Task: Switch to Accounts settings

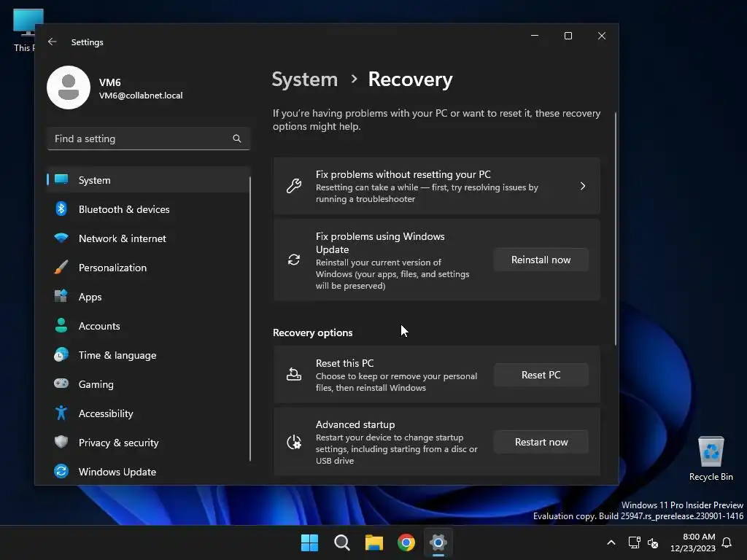Action: 148,326
